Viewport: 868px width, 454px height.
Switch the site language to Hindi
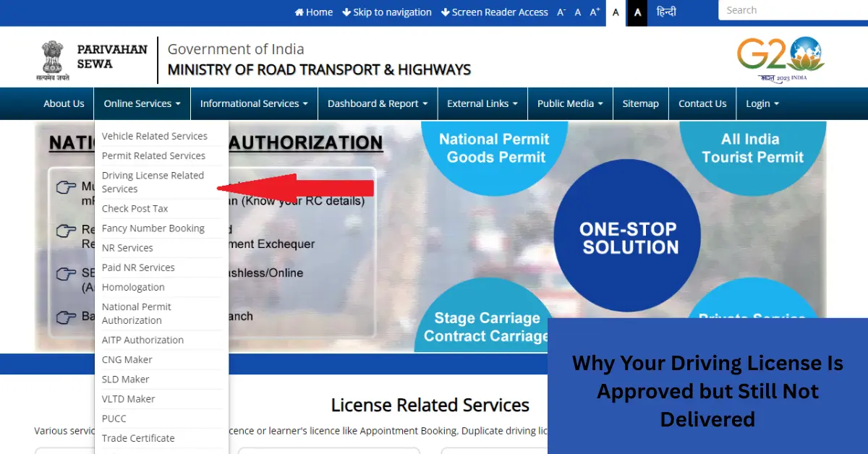click(666, 12)
